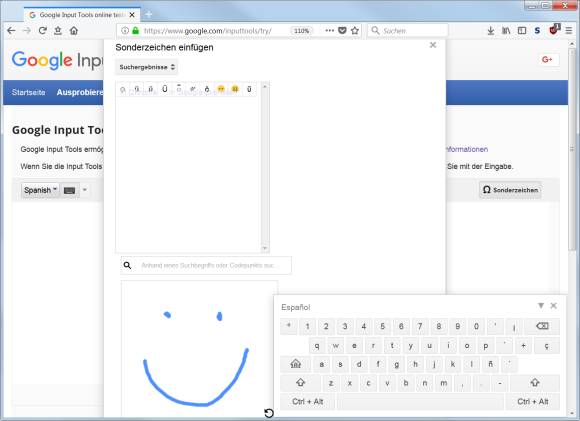Click the virtual keyboard icon next to Spanish
Screen dimensions: 580x421
coord(70,190)
